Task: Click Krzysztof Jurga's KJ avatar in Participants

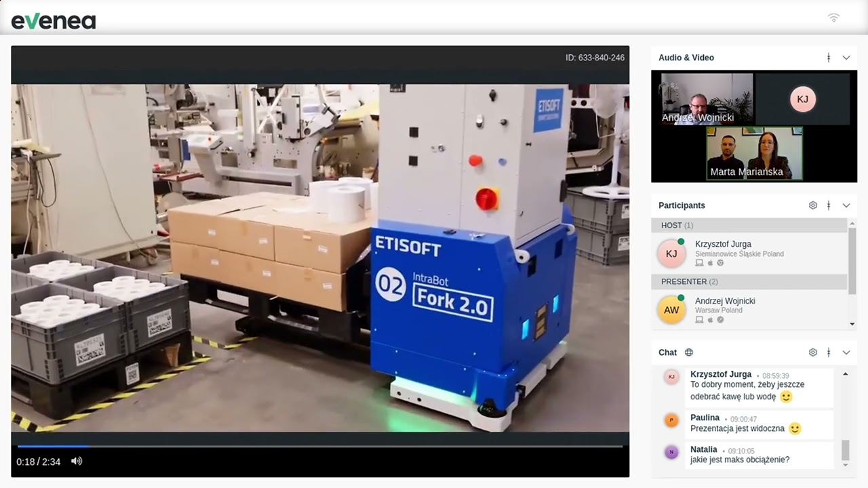Action: 671,253
